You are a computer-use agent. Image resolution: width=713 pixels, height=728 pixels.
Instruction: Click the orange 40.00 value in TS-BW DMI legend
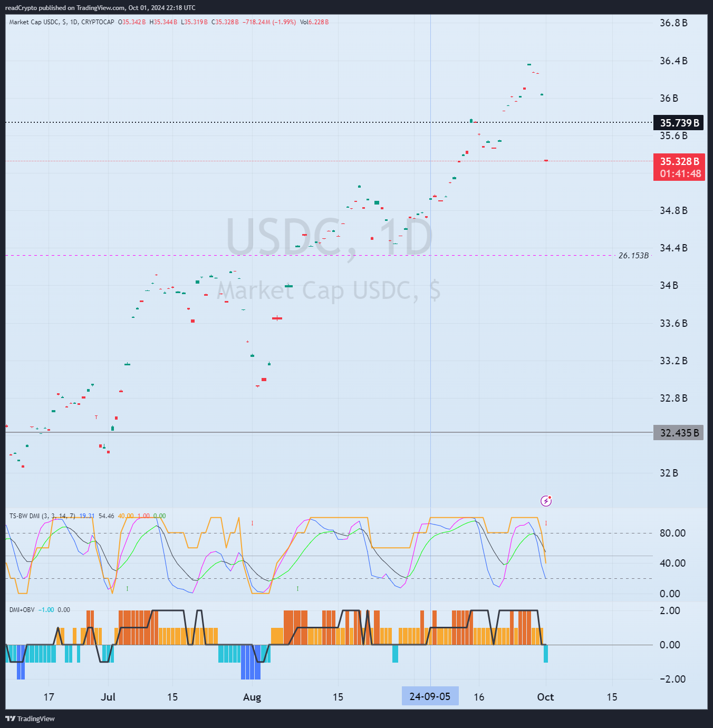pyautogui.click(x=126, y=516)
